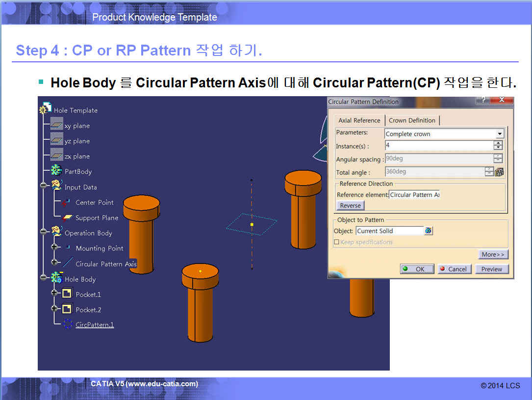Screen dimensions: 532x400
Task: Expand the Pocket.2 tree node
Action: (54, 308)
